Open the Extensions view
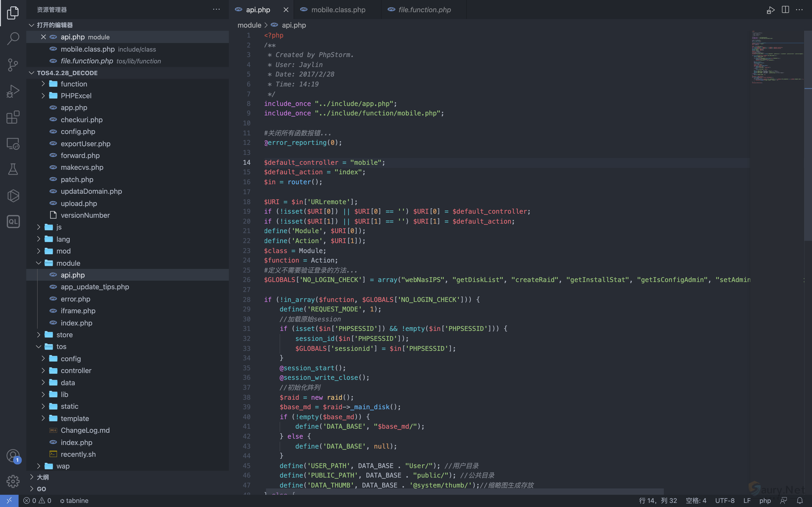Viewport: 812px width, 507px height. (13, 117)
